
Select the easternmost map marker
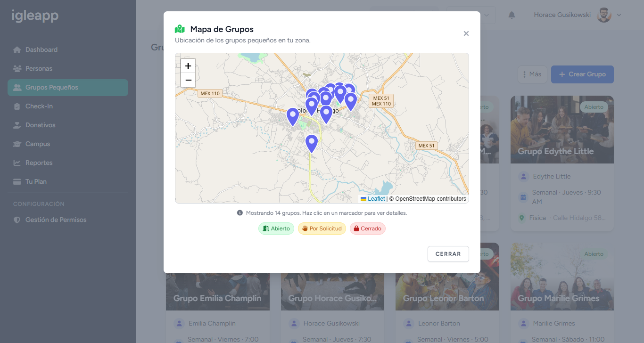click(351, 101)
